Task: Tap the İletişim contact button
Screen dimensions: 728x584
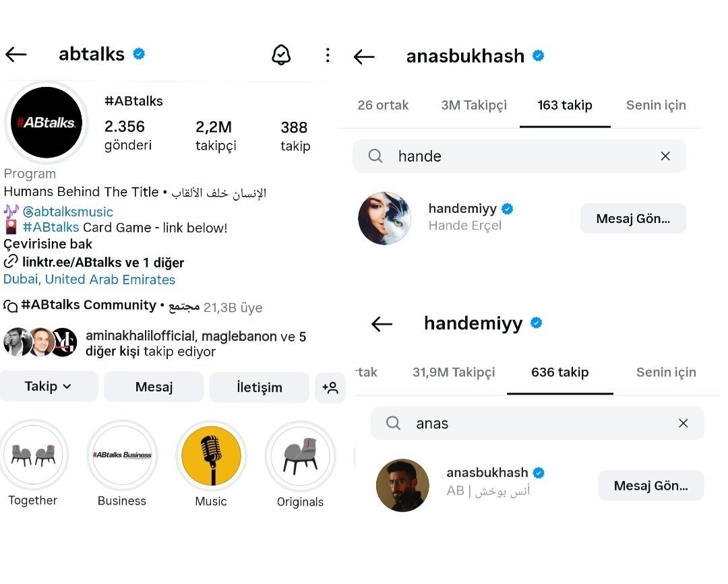Action: [x=260, y=387]
